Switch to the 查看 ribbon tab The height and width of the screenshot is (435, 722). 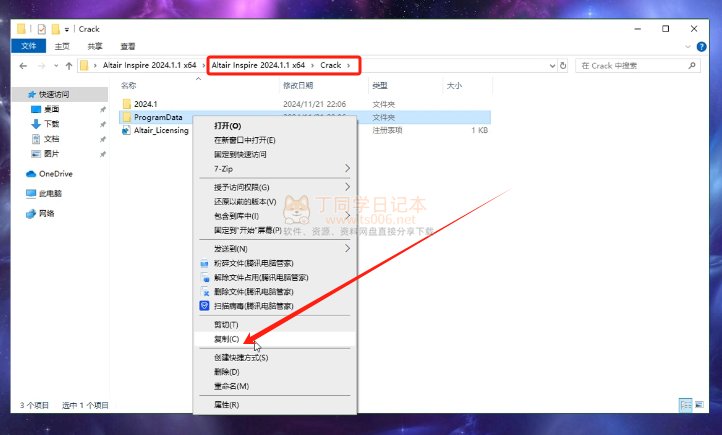[x=128, y=46]
